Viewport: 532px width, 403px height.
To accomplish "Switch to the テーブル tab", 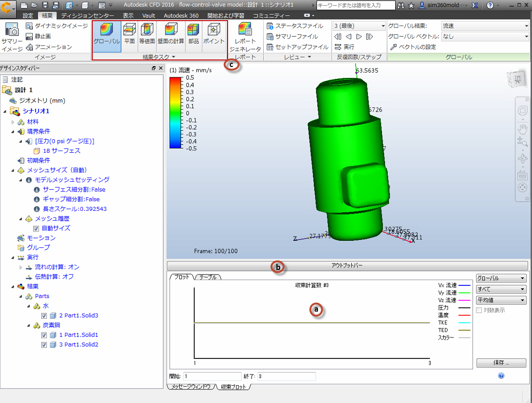I will point(208,277).
